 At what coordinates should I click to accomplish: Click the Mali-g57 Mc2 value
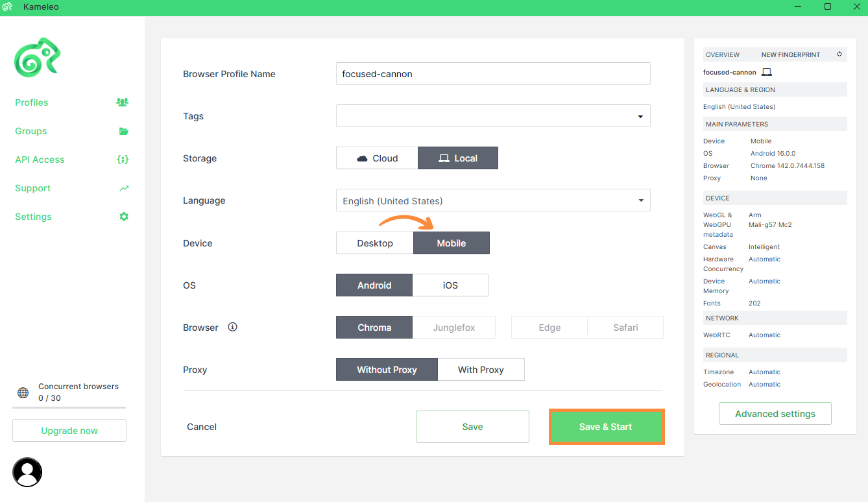click(770, 224)
